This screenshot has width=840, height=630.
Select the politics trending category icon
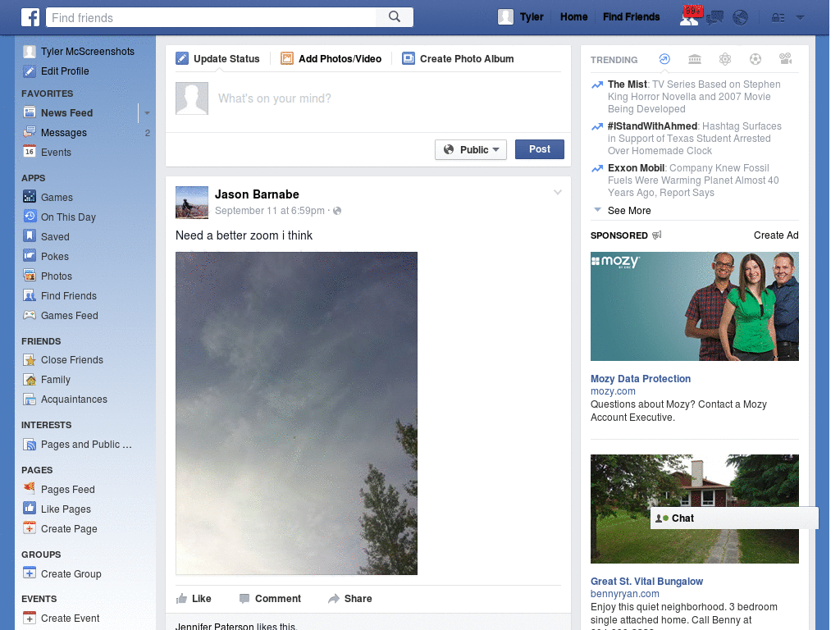pos(695,58)
